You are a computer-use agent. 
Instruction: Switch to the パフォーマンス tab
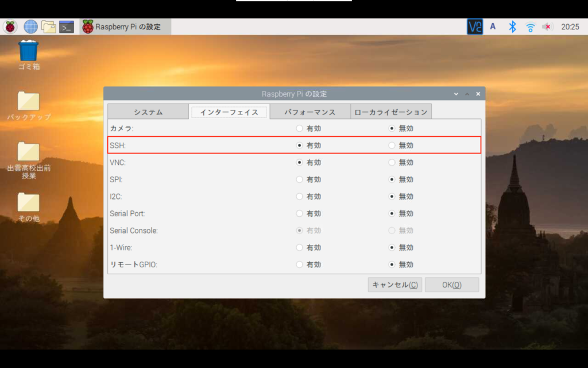310,112
